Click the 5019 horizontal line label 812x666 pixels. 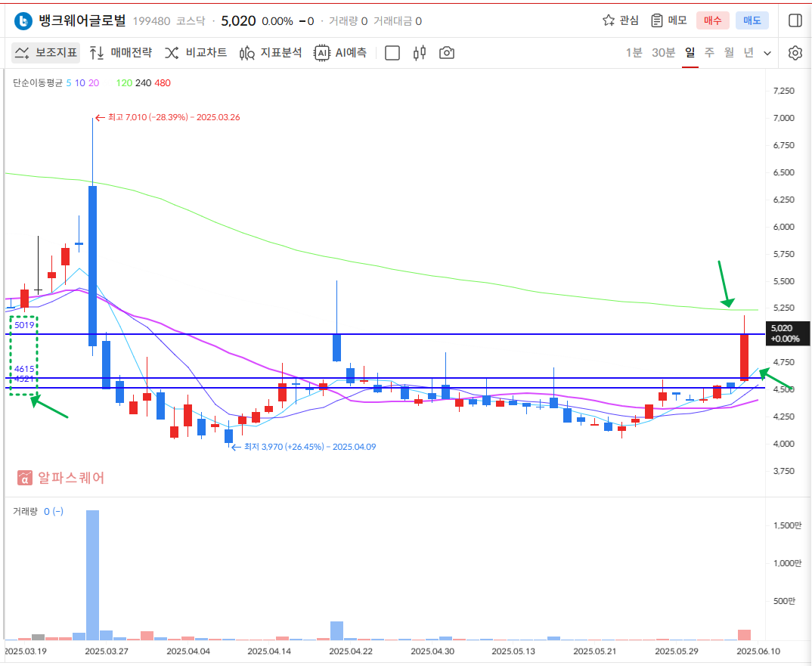(x=24, y=325)
